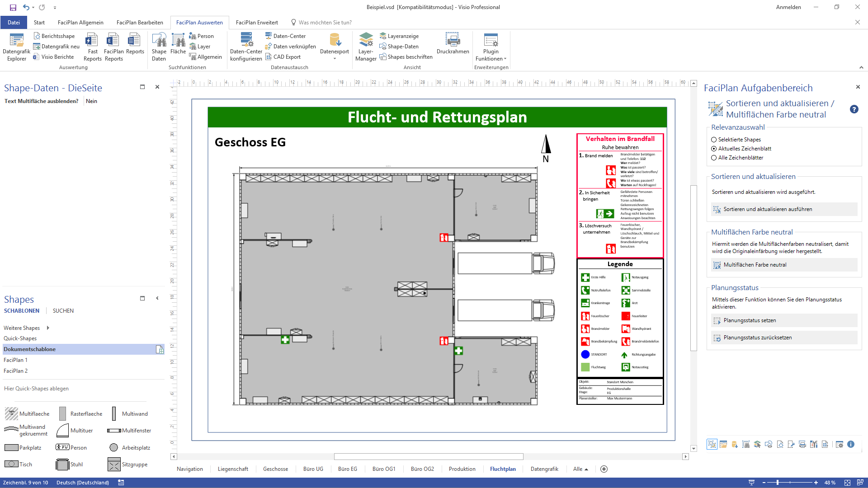Click Anmelden to sign in

pyautogui.click(x=788, y=7)
